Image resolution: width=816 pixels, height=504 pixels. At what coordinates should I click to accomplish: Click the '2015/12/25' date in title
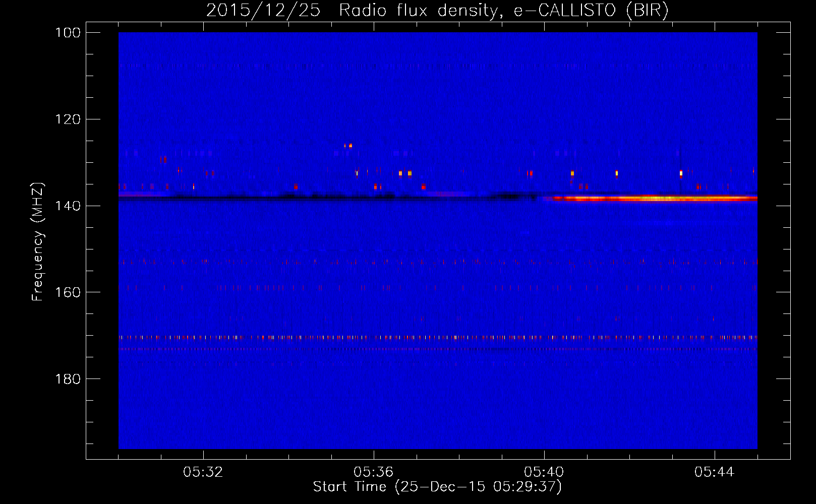click(x=263, y=10)
